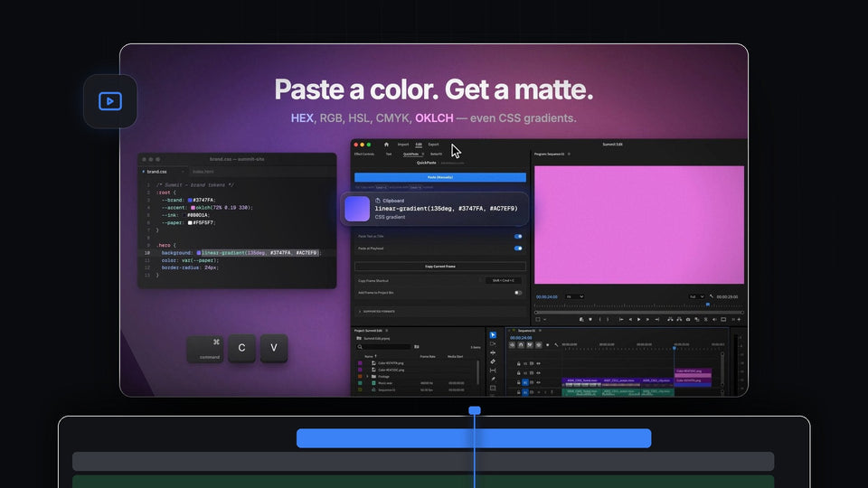Image resolution: width=868 pixels, height=488 pixels.
Task: Sort the Project panel by Name column
Action: coord(371,356)
